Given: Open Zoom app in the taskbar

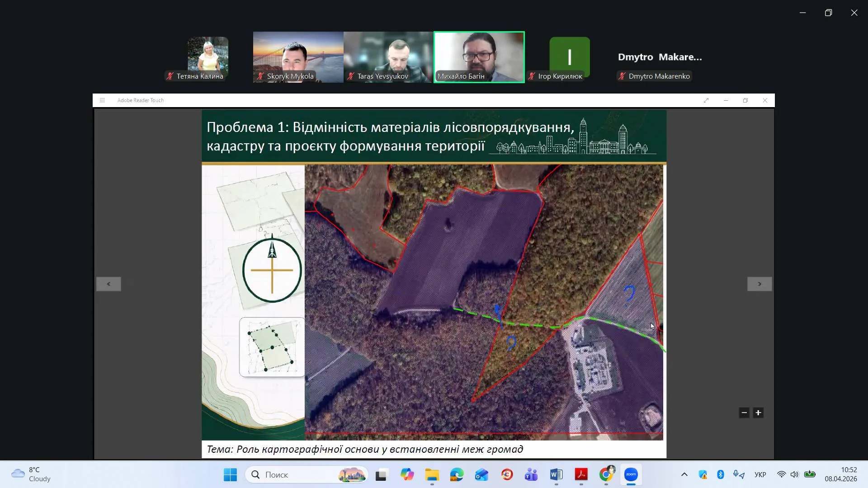Looking at the screenshot, I should (631, 474).
